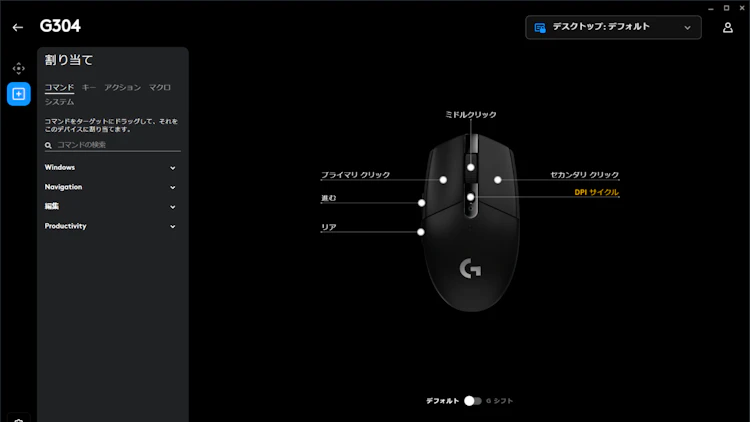Image resolution: width=750 pixels, height=422 pixels.
Task: Switch to the アクション tab
Action: click(x=122, y=87)
